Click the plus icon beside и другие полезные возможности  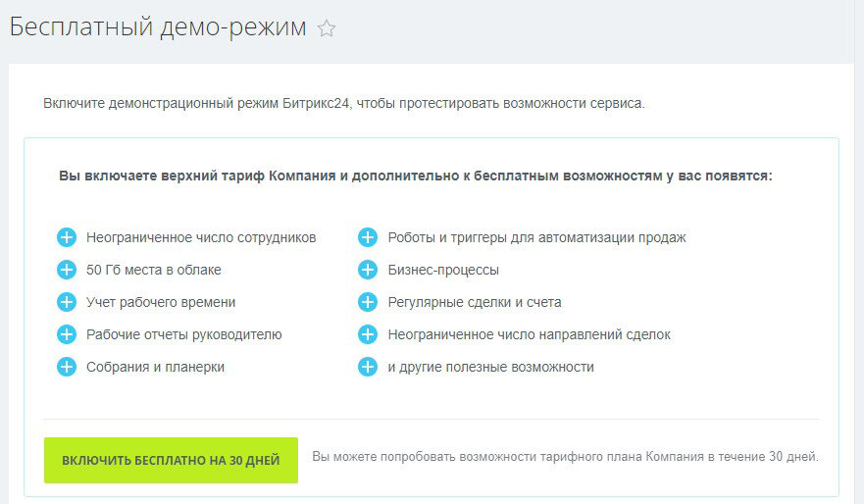tap(368, 367)
